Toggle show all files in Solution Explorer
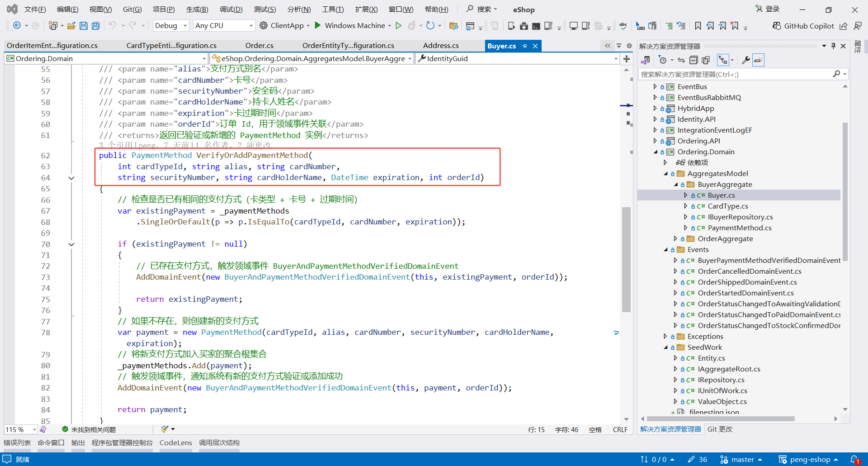The image size is (868, 466). point(706,60)
